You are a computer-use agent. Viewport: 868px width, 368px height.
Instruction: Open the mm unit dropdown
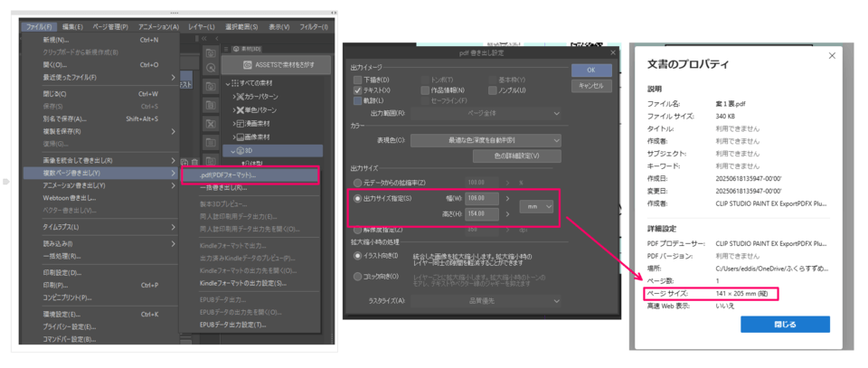[537, 207]
